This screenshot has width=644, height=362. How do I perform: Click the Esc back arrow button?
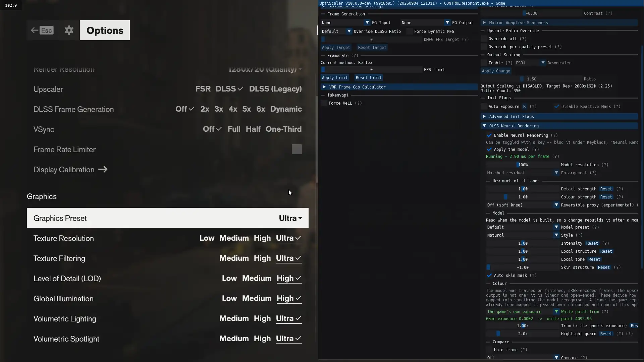(42, 30)
